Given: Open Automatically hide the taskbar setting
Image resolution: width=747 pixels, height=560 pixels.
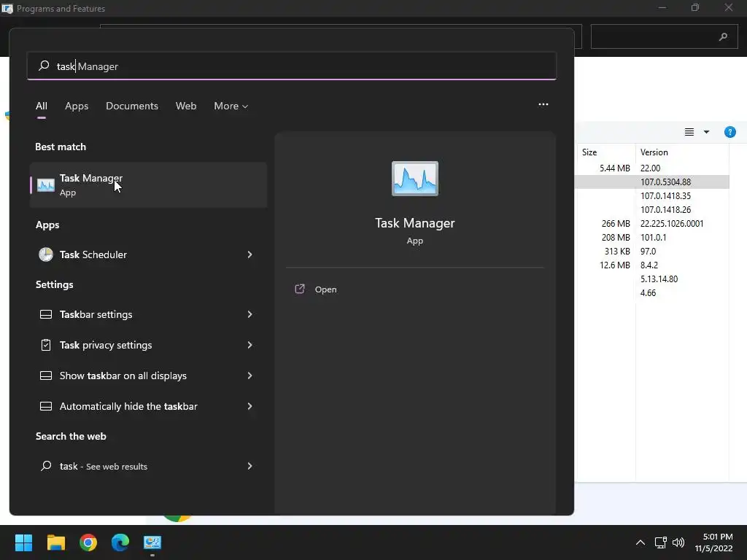Looking at the screenshot, I should click(148, 406).
